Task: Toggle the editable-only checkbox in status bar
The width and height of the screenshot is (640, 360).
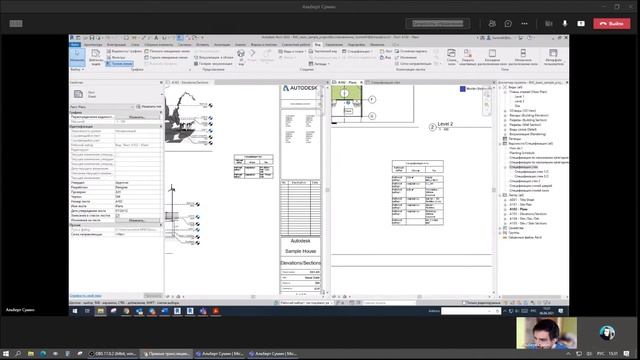Action: [464, 303]
